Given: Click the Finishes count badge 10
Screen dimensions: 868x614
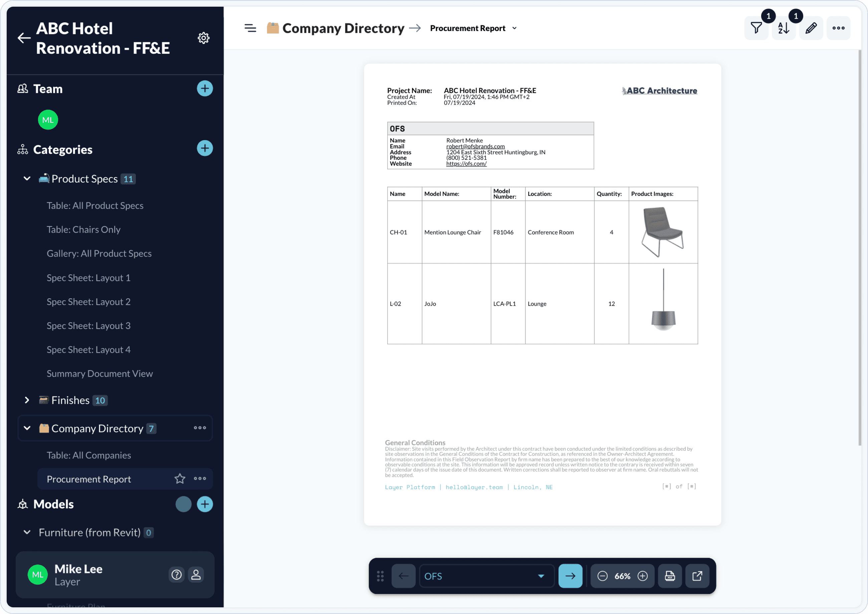Looking at the screenshot, I should (x=100, y=400).
